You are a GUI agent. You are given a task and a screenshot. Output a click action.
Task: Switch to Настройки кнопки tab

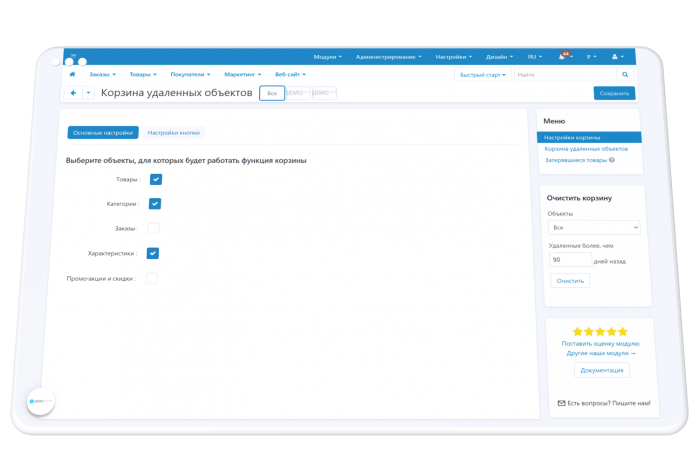point(174,133)
